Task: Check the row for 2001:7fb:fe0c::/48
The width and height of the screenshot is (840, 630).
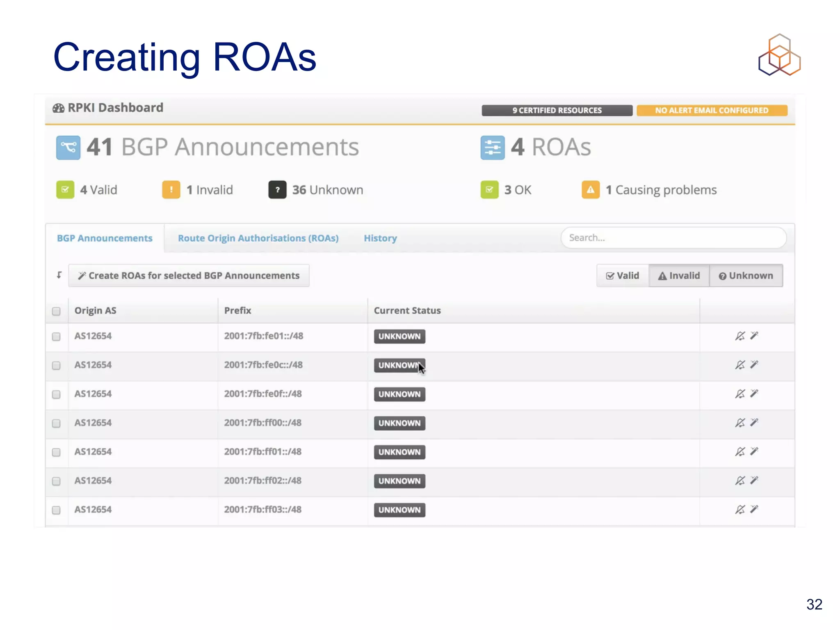Action: click(56, 365)
